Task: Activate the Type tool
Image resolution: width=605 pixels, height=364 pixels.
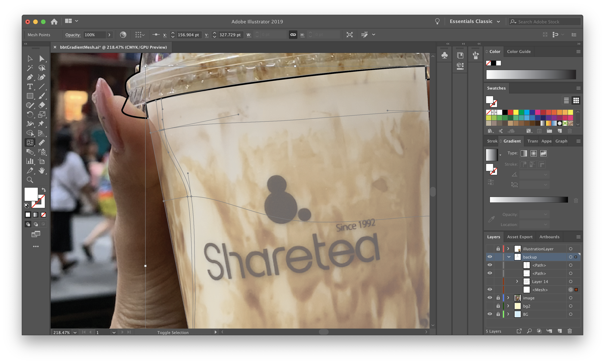Action: point(30,87)
